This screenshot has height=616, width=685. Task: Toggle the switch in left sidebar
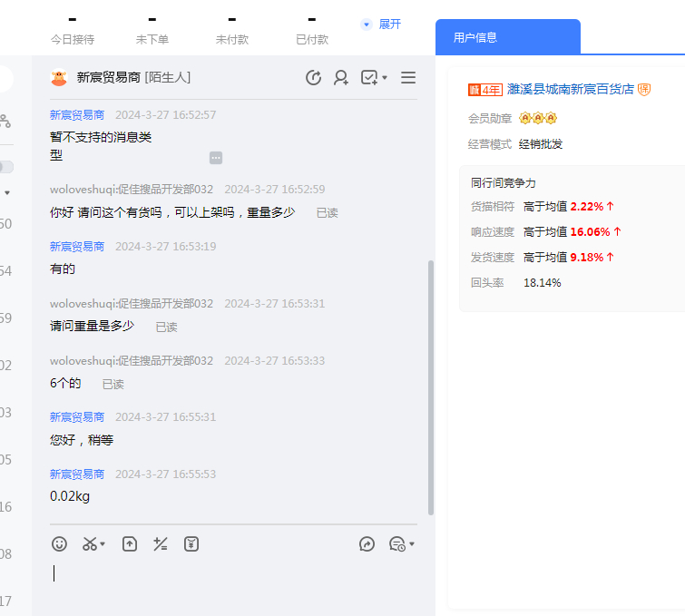(x=5, y=167)
